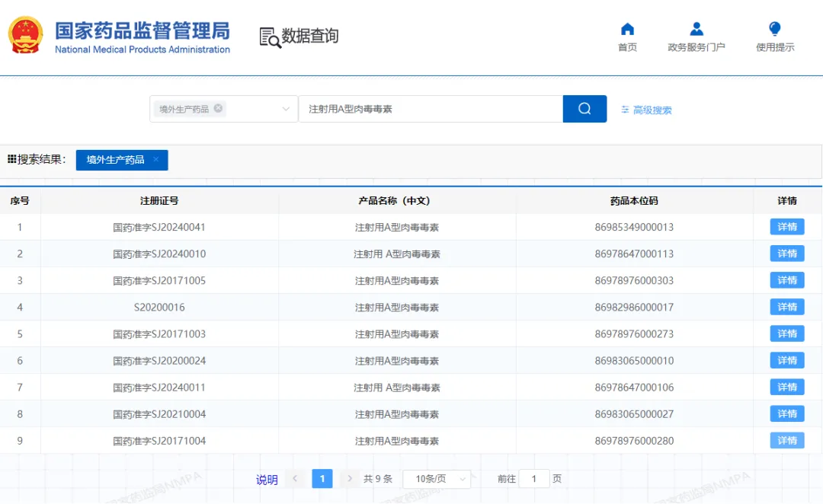
Task: Click the NMPA national emblem logo
Action: [25, 33]
